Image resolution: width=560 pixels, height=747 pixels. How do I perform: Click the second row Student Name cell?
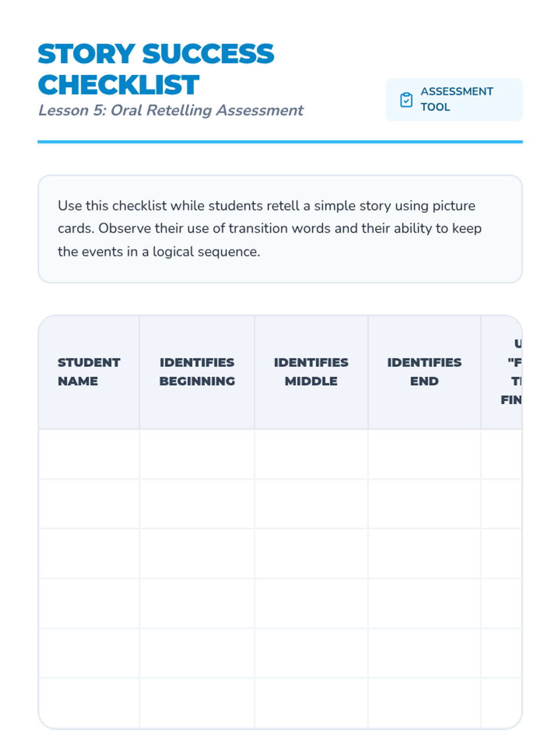(89, 504)
